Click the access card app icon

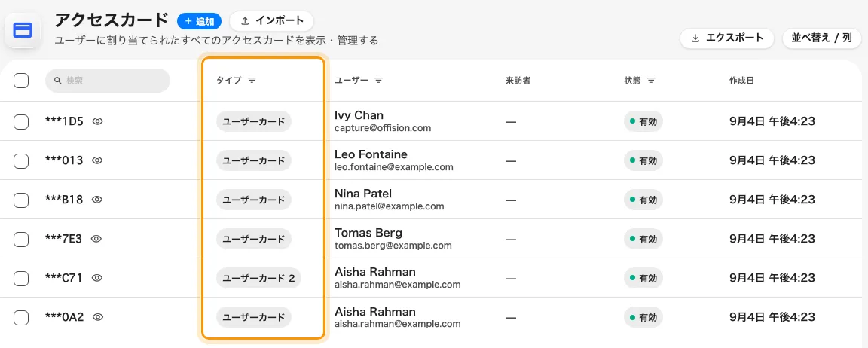[x=21, y=30]
